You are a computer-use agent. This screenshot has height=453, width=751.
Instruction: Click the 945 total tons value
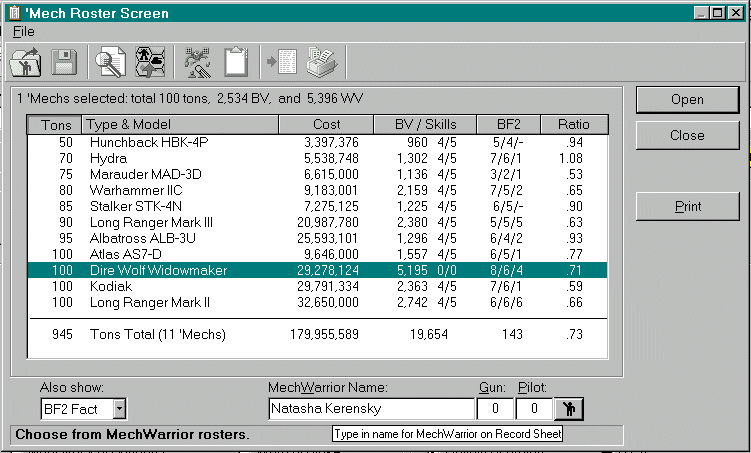click(x=62, y=334)
